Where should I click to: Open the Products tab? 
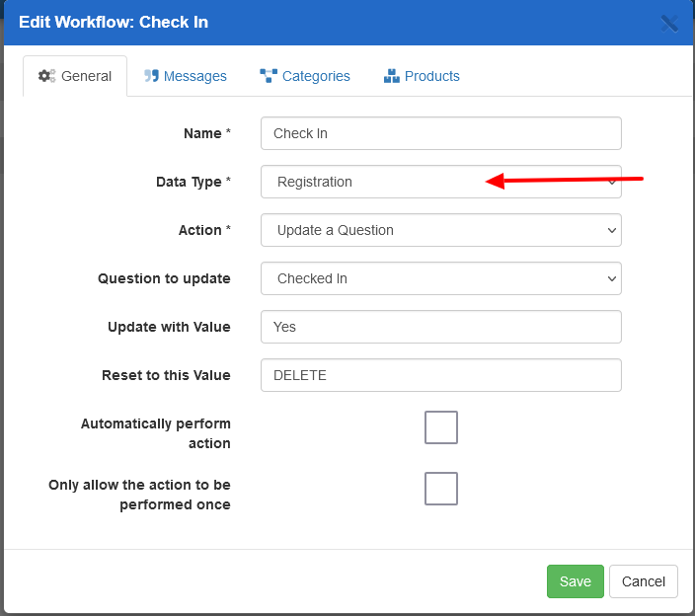tap(431, 76)
